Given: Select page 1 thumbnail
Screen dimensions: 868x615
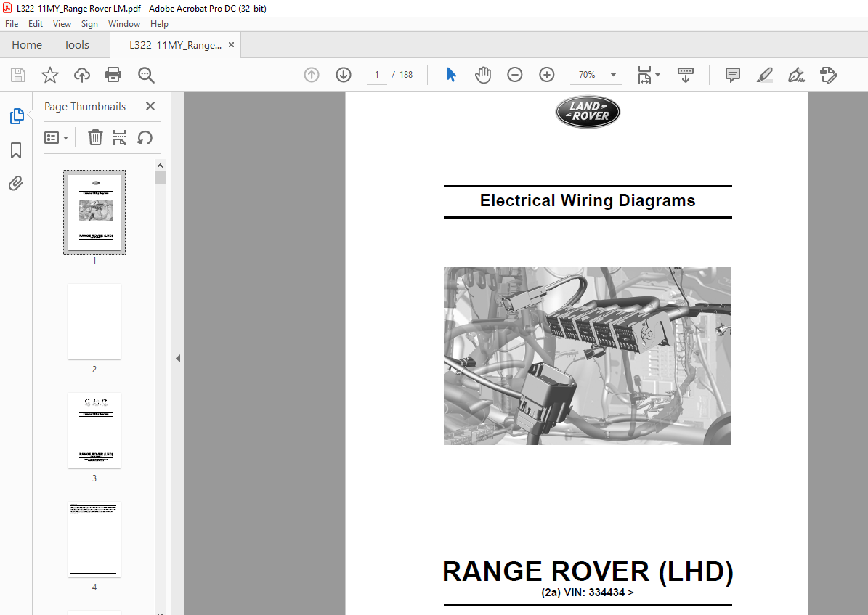Looking at the screenshot, I should pos(94,212).
